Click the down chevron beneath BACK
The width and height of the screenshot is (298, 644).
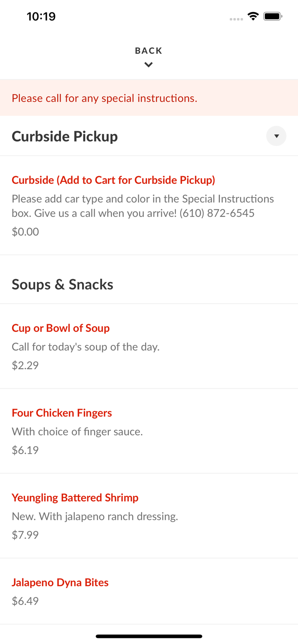click(x=148, y=65)
